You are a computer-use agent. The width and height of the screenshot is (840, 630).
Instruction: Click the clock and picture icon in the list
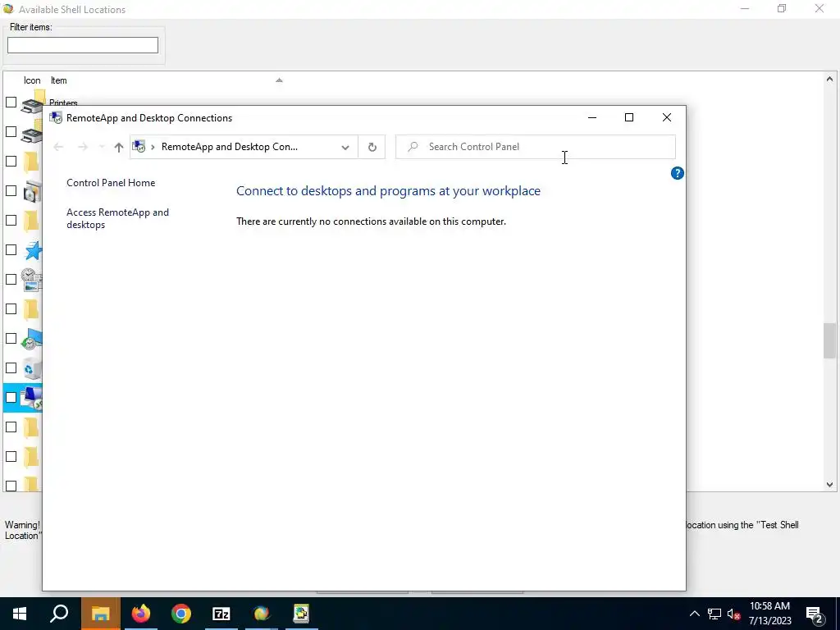pyautogui.click(x=31, y=280)
